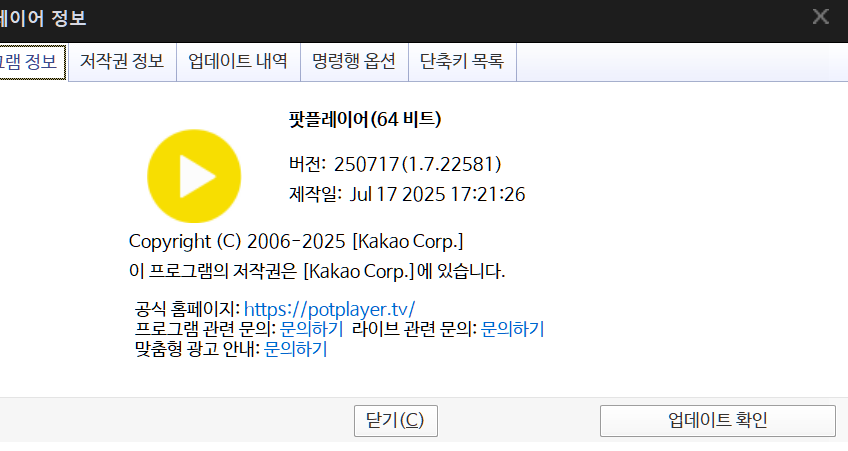The width and height of the screenshot is (848, 451).
Task: Click 문의하기 link for 맞춤형 광고 안내
Action: point(295,349)
